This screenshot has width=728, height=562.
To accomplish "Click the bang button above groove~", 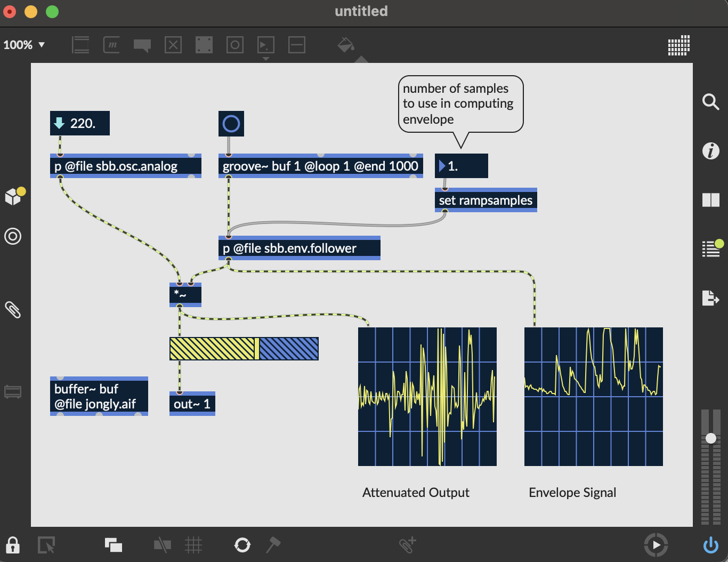I will 231,124.
